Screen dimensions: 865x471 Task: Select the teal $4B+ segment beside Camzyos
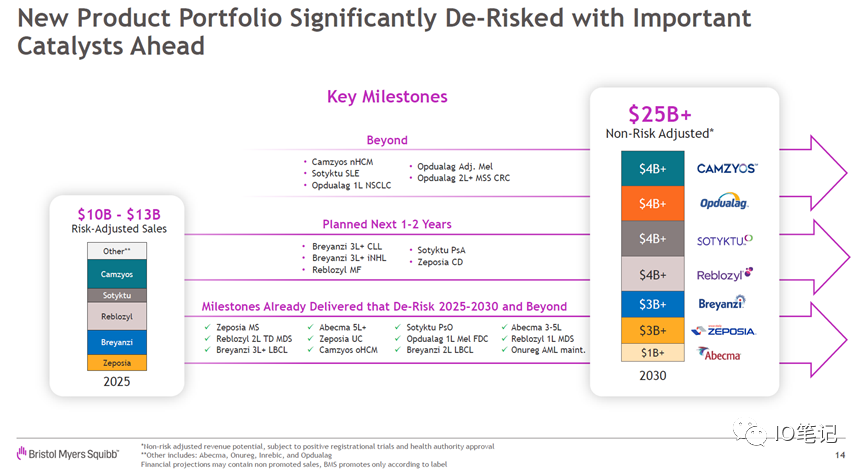652,168
